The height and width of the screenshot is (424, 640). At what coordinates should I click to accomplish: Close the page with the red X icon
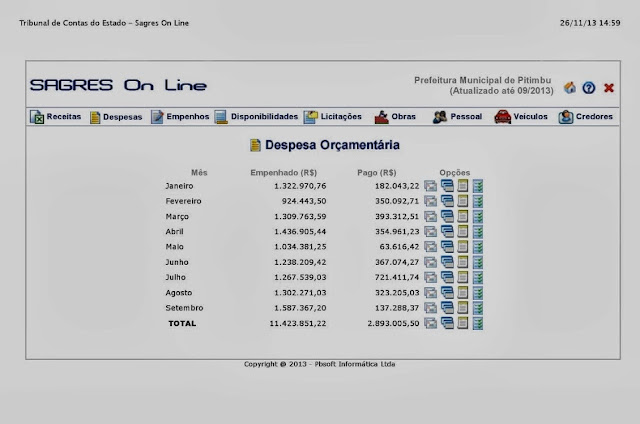tap(609, 88)
